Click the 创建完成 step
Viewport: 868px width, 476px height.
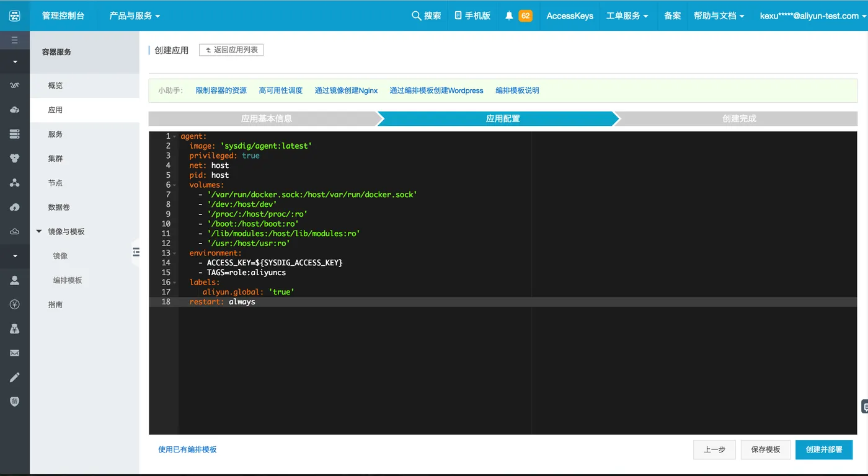(739, 118)
